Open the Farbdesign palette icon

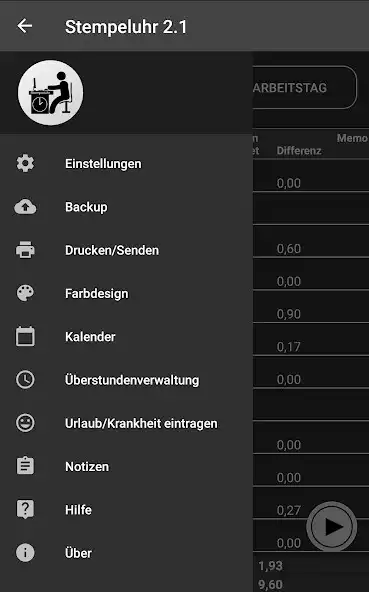(25, 293)
